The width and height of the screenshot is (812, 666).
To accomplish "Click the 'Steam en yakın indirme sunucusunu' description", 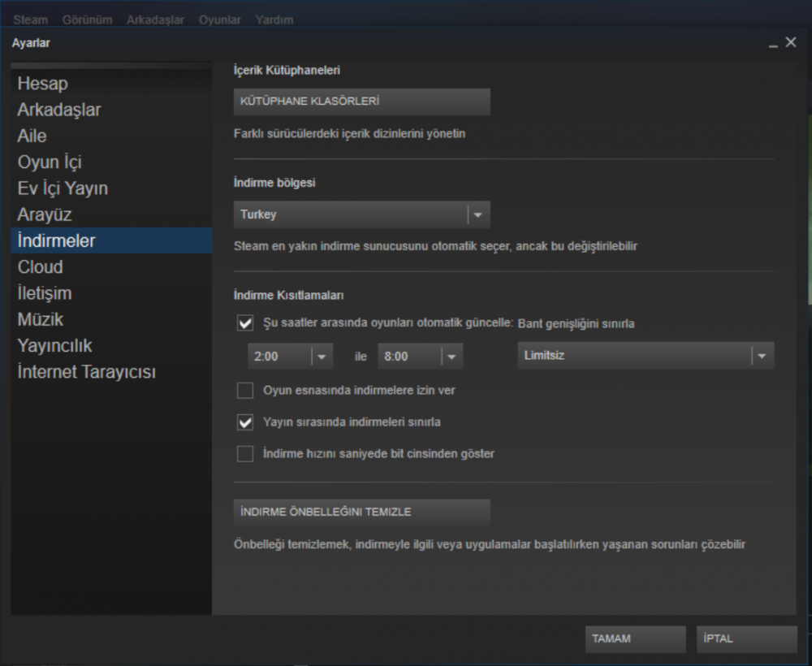I will pyautogui.click(x=435, y=246).
